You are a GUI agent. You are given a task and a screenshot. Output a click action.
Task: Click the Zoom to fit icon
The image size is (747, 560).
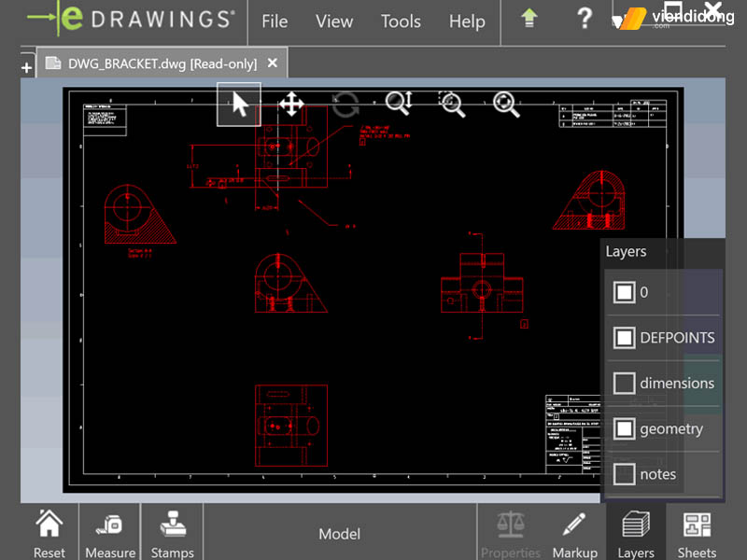(506, 104)
